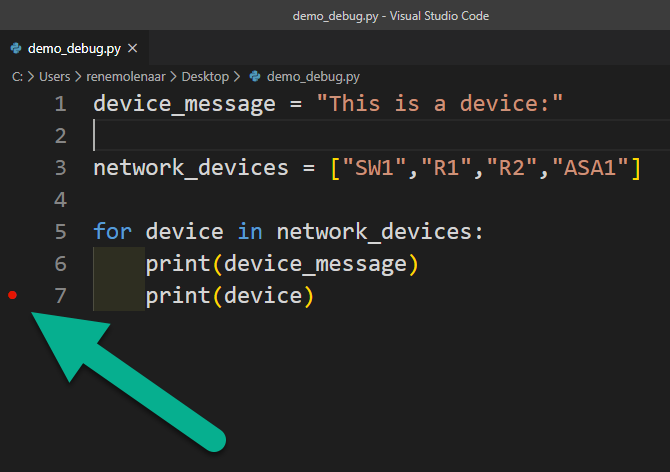Click the window title 'demo_debug.py - Visual Studio Code'
This screenshot has height=472, width=670.
[x=391, y=16]
